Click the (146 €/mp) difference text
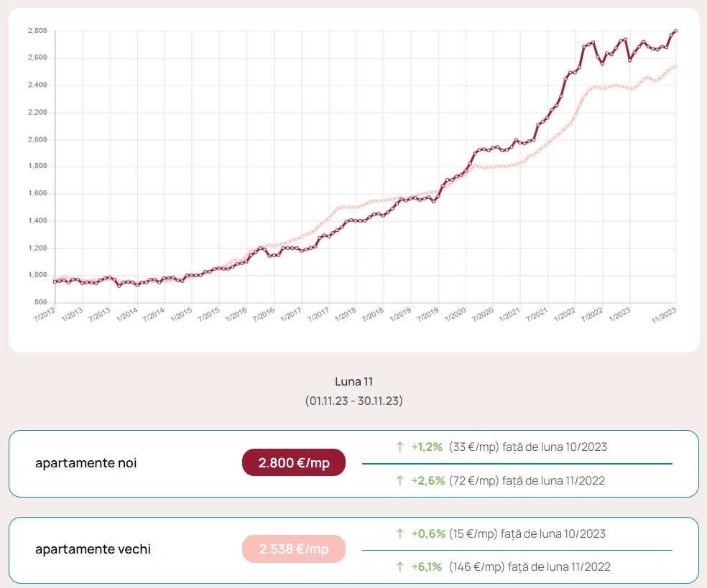Viewport: 707px width, 588px height. coord(476,566)
